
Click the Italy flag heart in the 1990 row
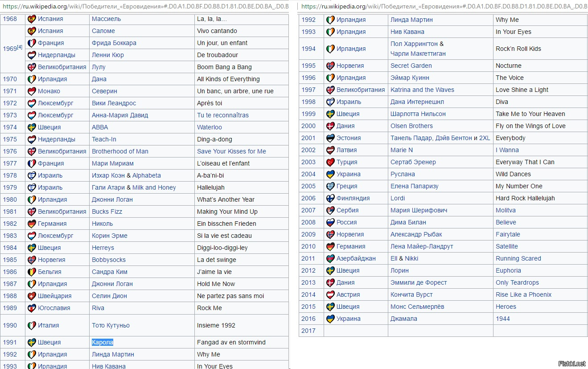32,326
